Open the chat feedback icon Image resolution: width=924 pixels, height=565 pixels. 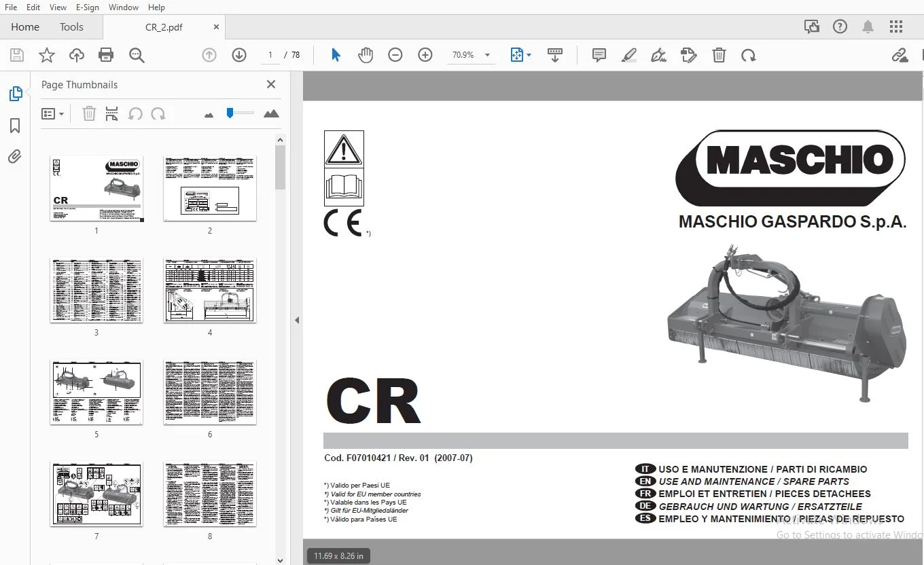811,27
